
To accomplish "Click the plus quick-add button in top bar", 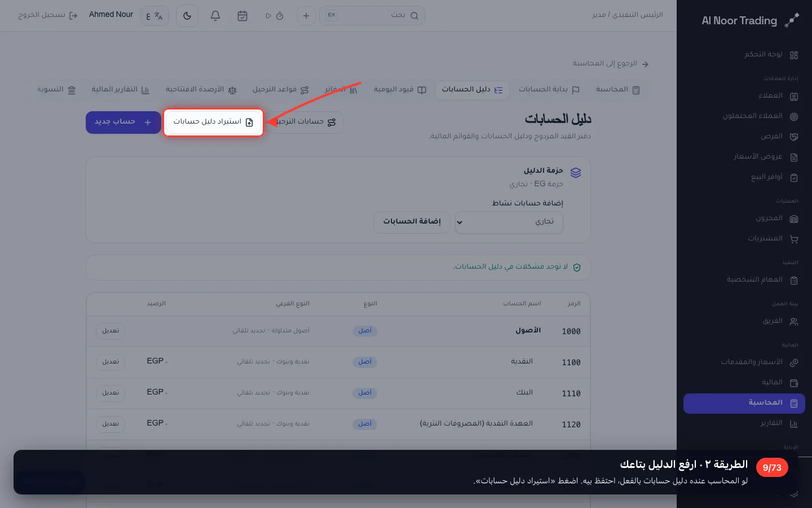I will pyautogui.click(x=306, y=16).
